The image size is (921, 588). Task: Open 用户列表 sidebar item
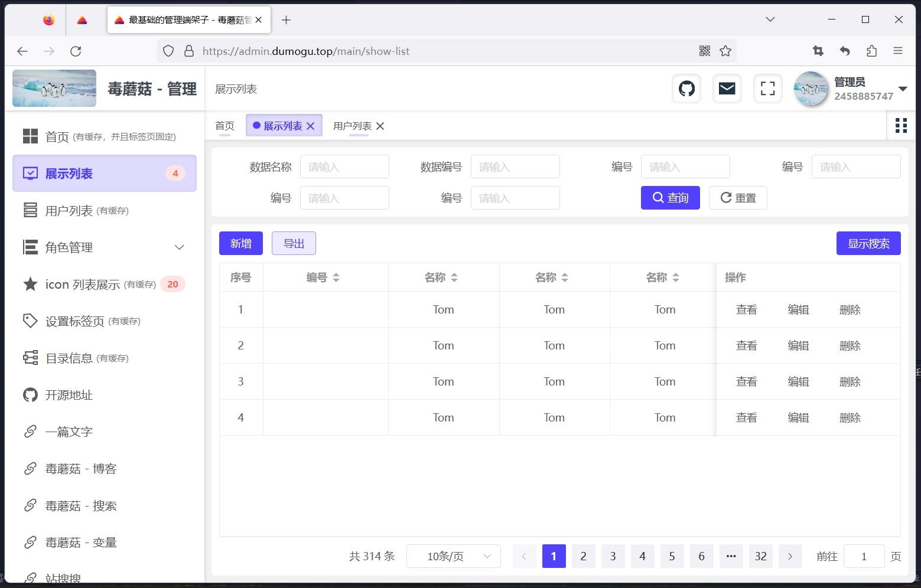pyautogui.click(x=105, y=211)
